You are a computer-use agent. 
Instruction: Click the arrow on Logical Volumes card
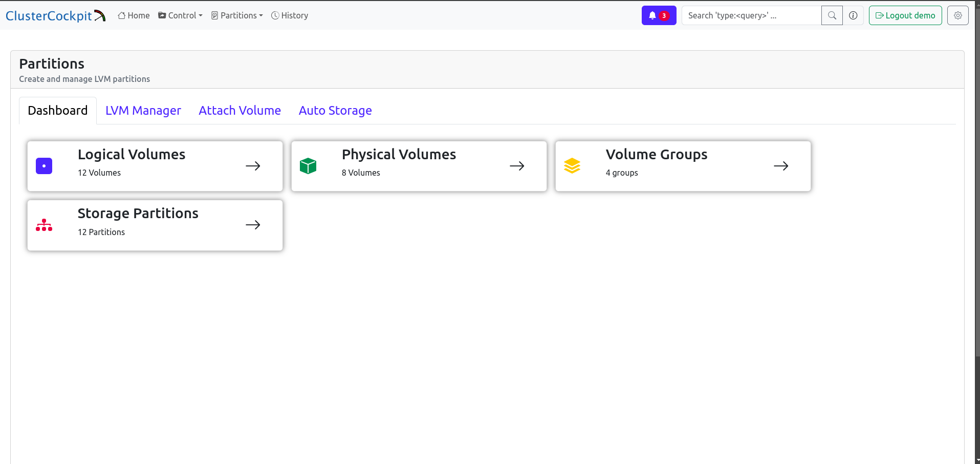tap(253, 166)
